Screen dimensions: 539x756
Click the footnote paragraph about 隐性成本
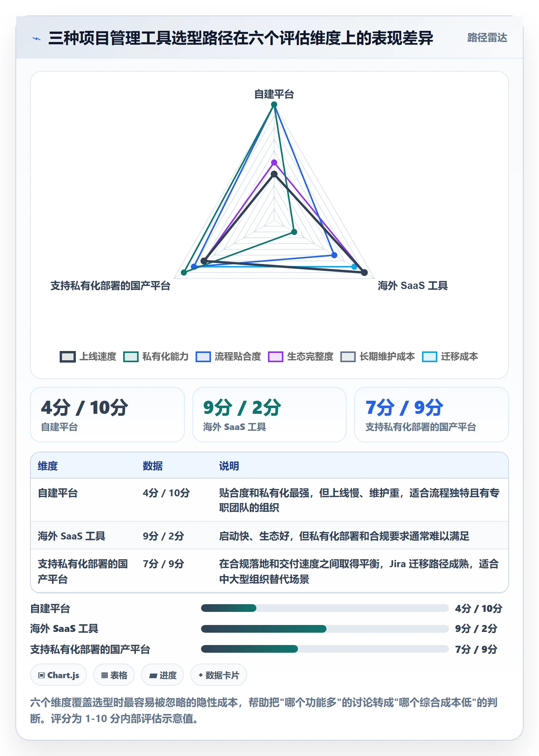tap(264, 711)
